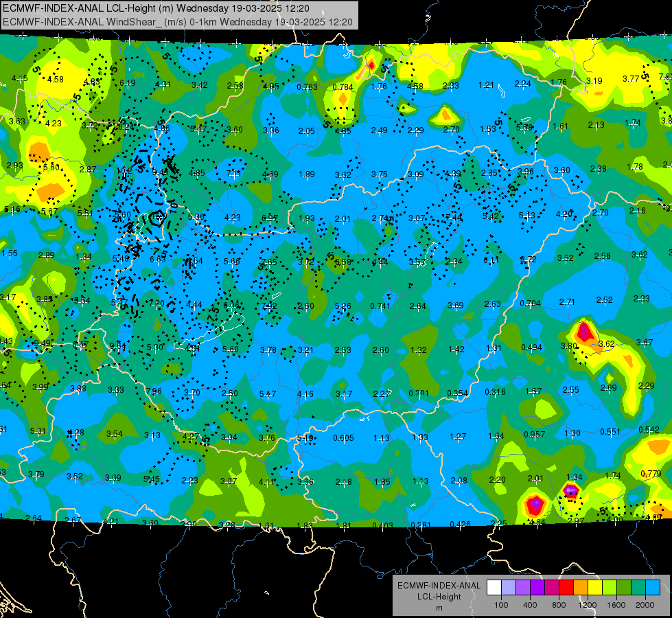Pick the yellow legend color swatch
672x618 pixels.
[x=595, y=588]
